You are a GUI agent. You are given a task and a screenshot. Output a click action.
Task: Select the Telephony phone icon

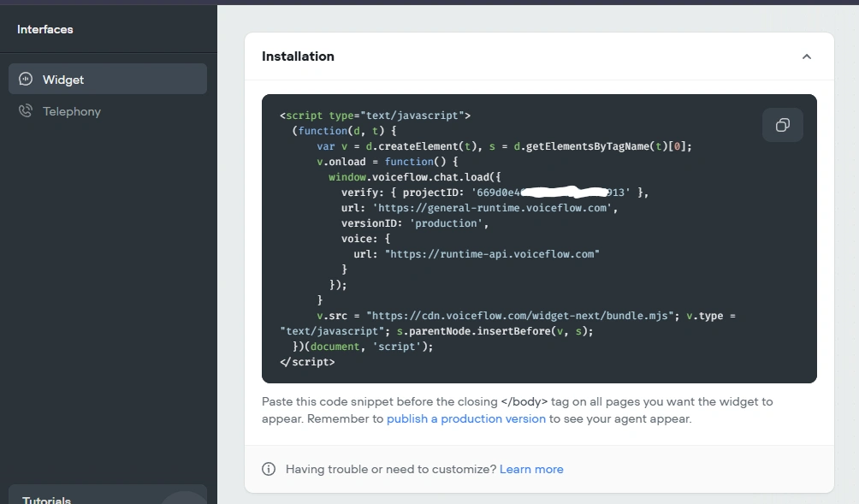pyautogui.click(x=26, y=111)
